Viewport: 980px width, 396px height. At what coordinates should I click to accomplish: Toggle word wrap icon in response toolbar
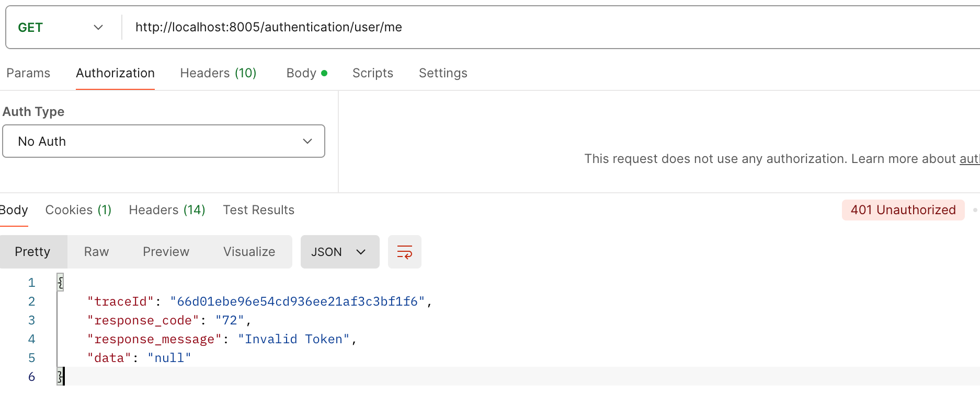(404, 252)
